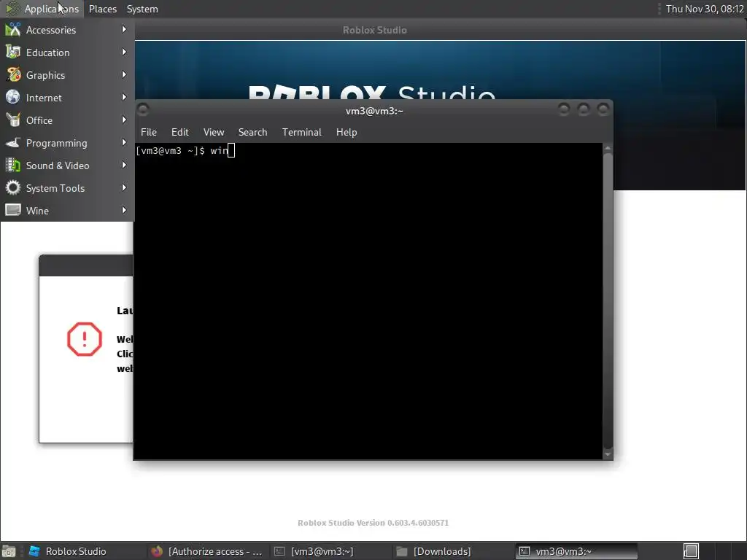Click the Education category icon
The image size is (747, 560).
click(x=13, y=52)
